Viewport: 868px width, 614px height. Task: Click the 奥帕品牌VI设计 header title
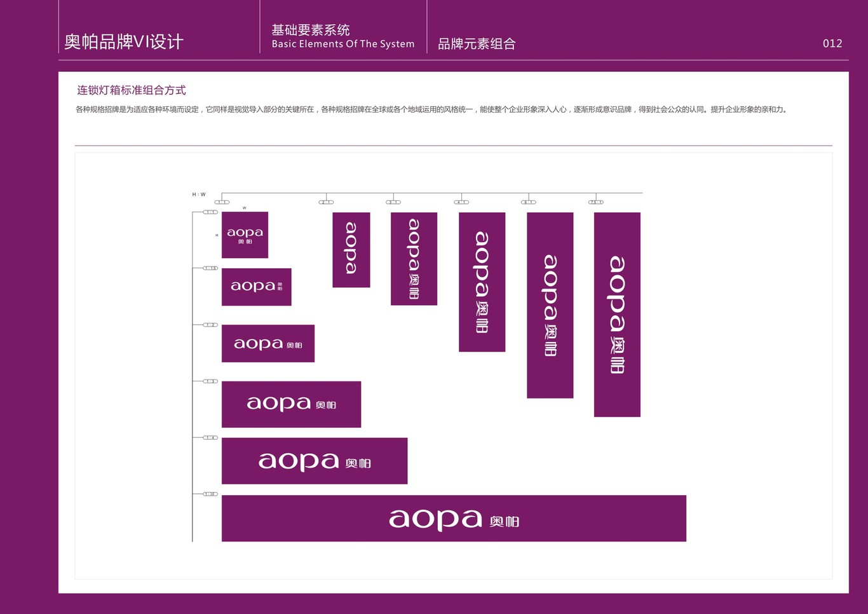tap(124, 42)
